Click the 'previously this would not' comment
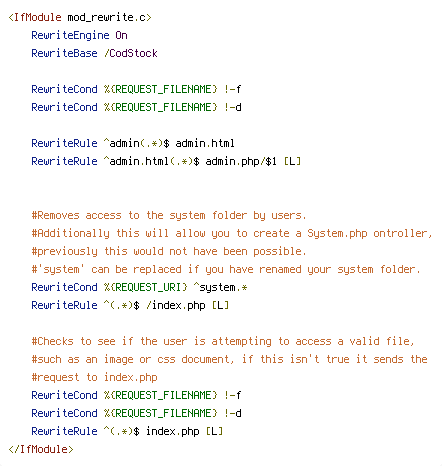Screen dimensions: 442x466 [169, 251]
